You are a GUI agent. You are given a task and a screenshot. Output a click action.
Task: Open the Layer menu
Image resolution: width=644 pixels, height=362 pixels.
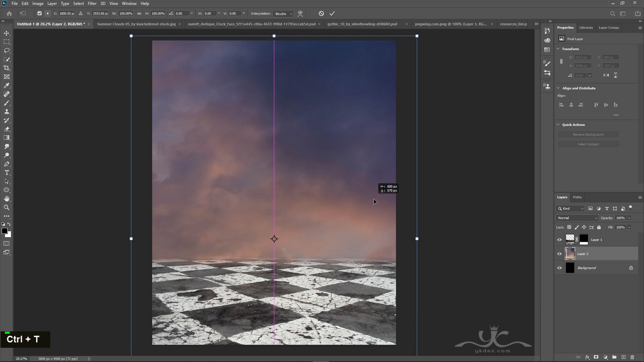(52, 3)
